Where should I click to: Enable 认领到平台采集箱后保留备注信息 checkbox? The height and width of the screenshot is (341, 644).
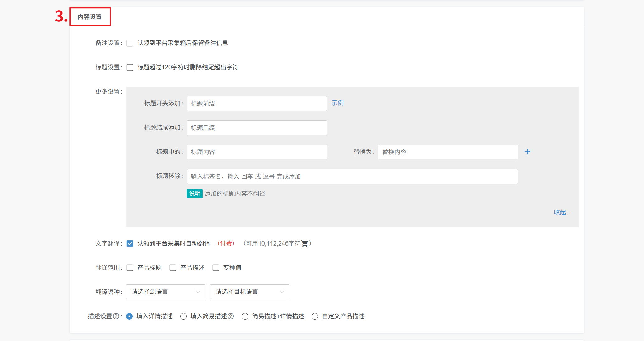pos(130,43)
